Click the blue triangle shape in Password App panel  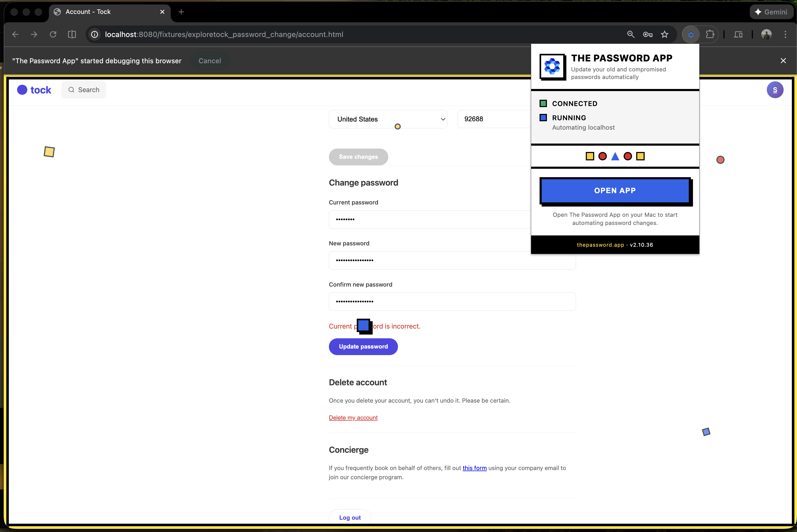[x=615, y=156]
